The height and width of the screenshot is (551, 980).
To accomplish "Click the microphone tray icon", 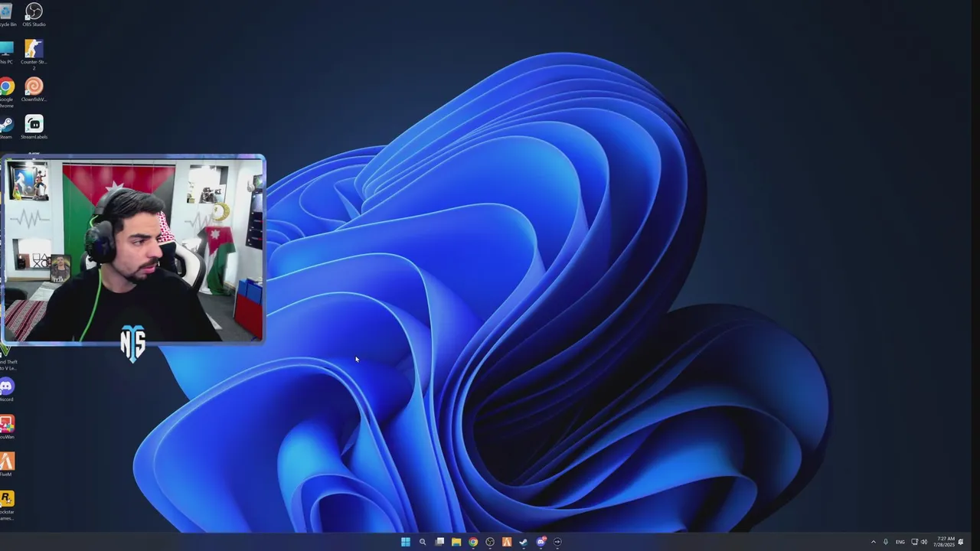I will [x=886, y=542].
